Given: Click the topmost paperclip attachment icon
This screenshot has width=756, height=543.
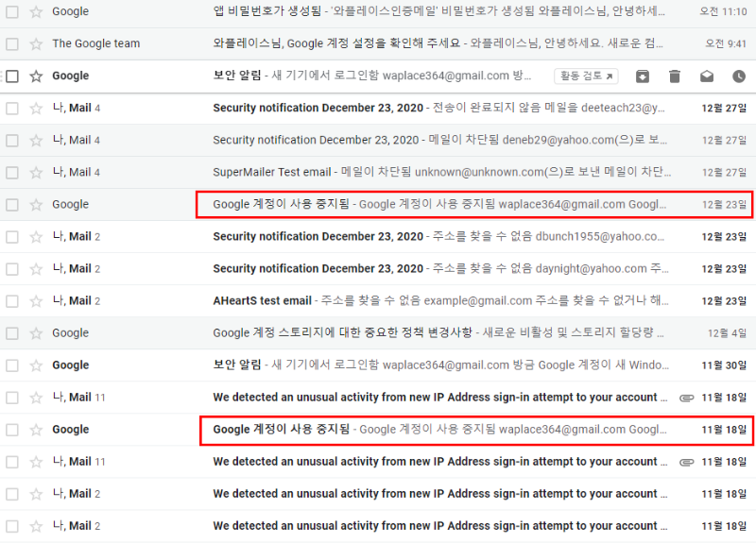Looking at the screenshot, I should coord(687,398).
